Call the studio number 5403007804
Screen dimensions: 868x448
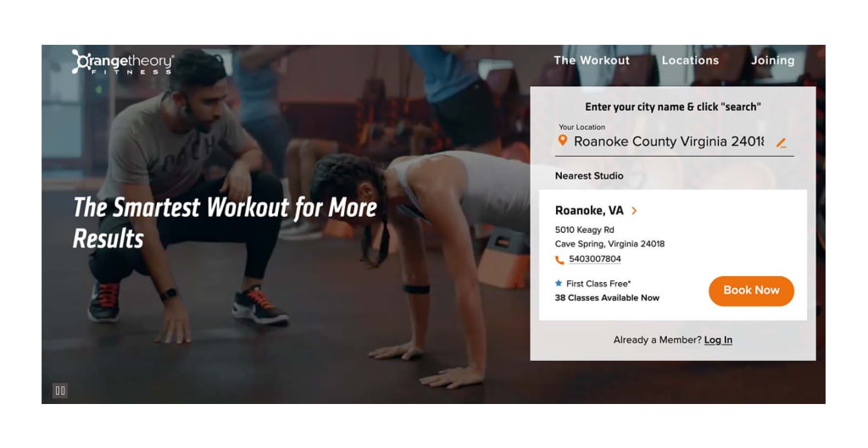pos(594,259)
